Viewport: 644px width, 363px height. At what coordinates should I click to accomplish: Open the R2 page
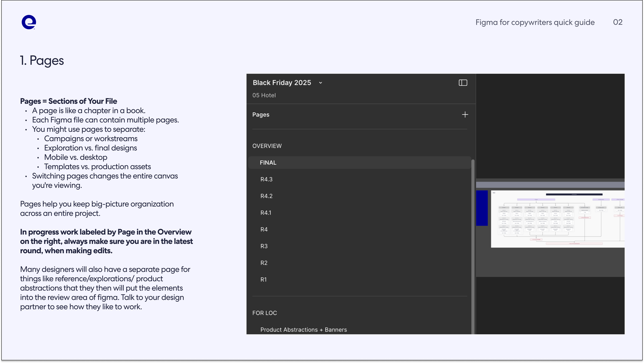(264, 263)
